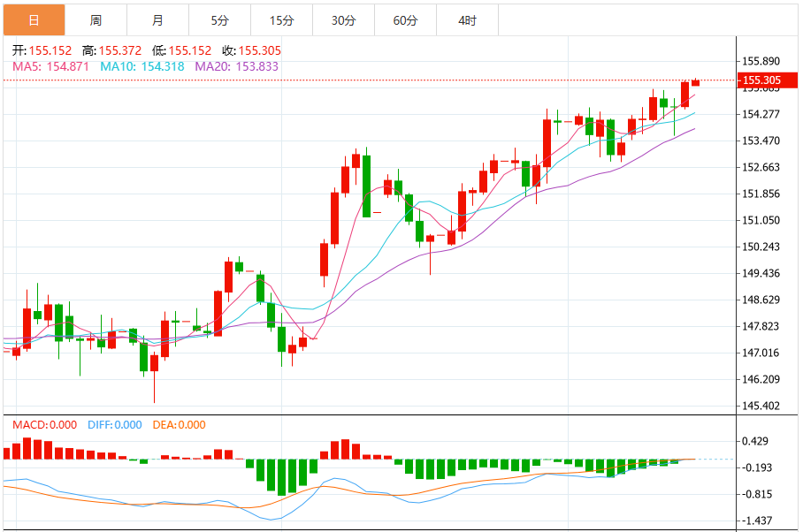Screen dimensions: 803x532
Task: Click the latest small red candlestick
Action: [x=695, y=82]
